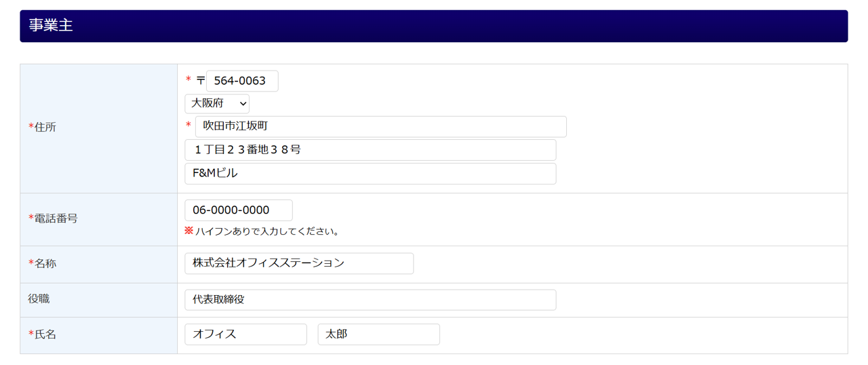Click the job title field 代表取締役
Screen dimensions: 868x365
(x=370, y=300)
